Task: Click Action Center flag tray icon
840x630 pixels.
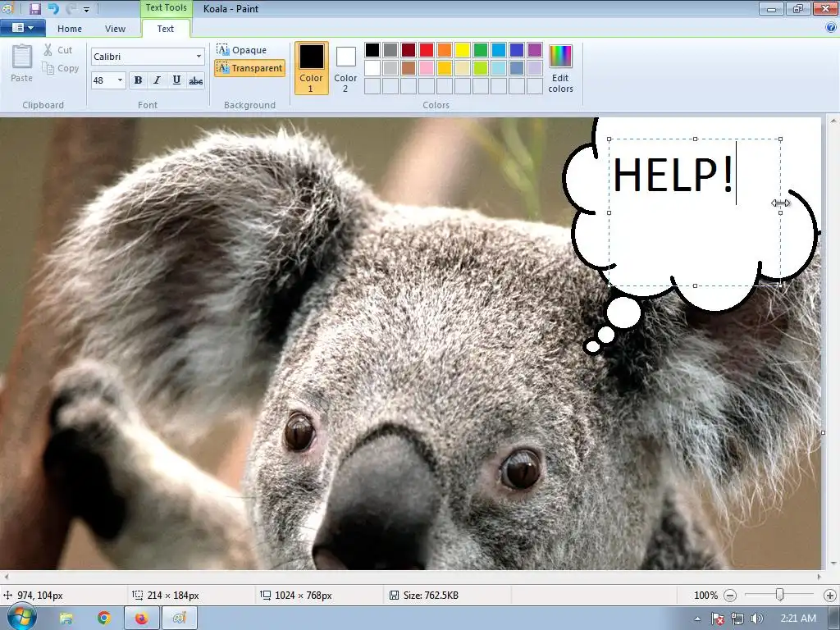Action: click(x=718, y=619)
